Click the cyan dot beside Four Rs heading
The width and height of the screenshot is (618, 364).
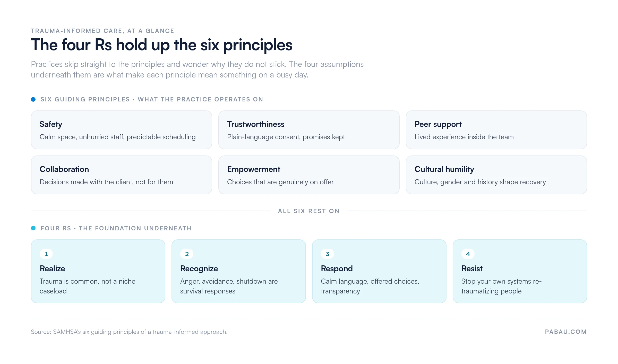pos(33,228)
